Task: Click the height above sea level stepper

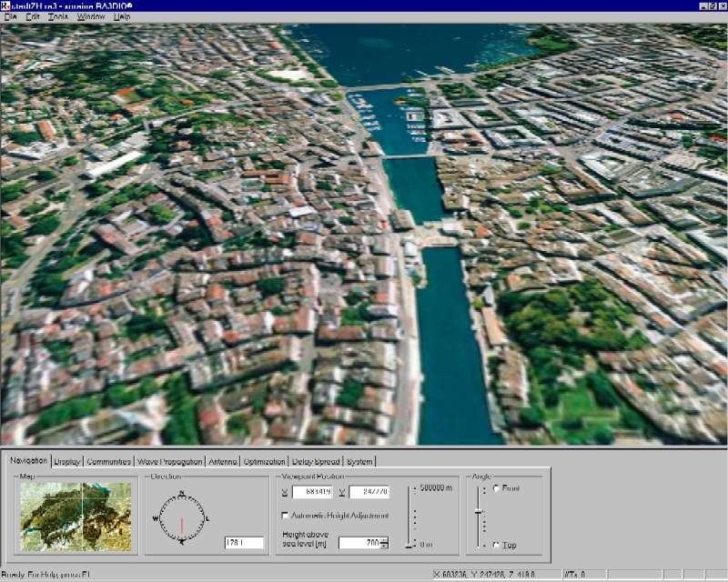Action: pyautogui.click(x=385, y=543)
